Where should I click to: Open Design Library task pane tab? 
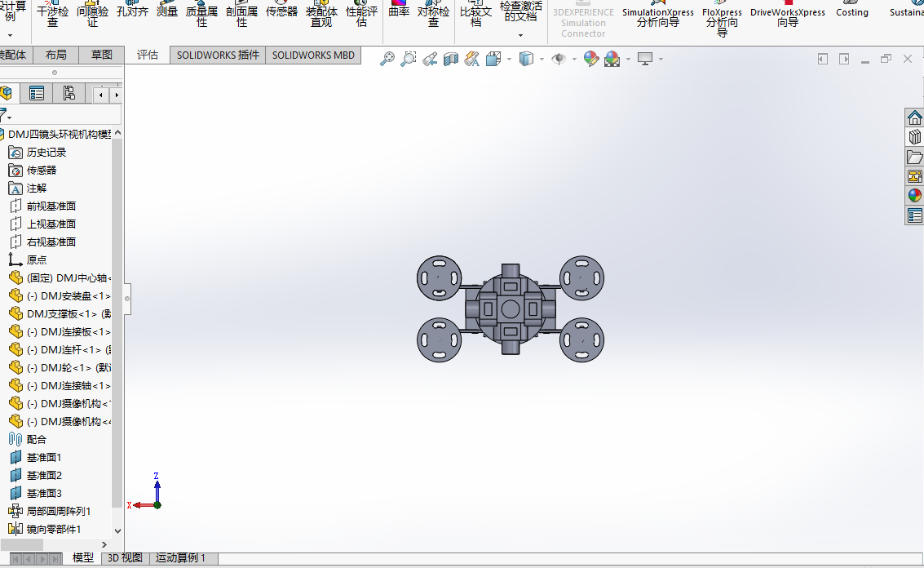914,137
